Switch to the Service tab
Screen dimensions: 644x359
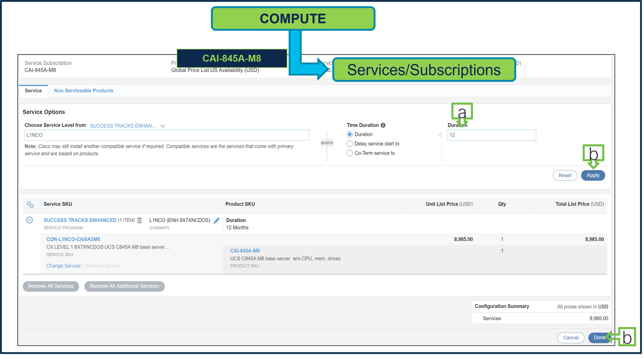tap(33, 91)
